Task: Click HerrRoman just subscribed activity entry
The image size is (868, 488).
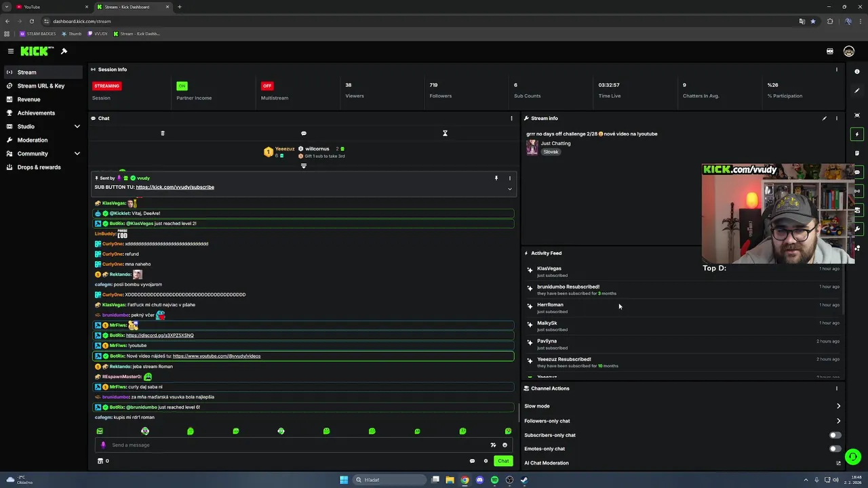Action: [x=683, y=308]
